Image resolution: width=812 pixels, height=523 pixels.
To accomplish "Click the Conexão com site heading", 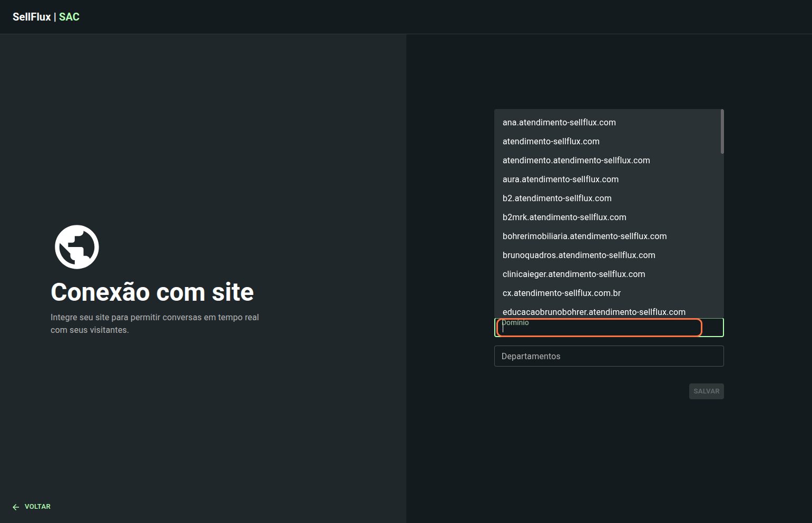I will click(x=152, y=292).
